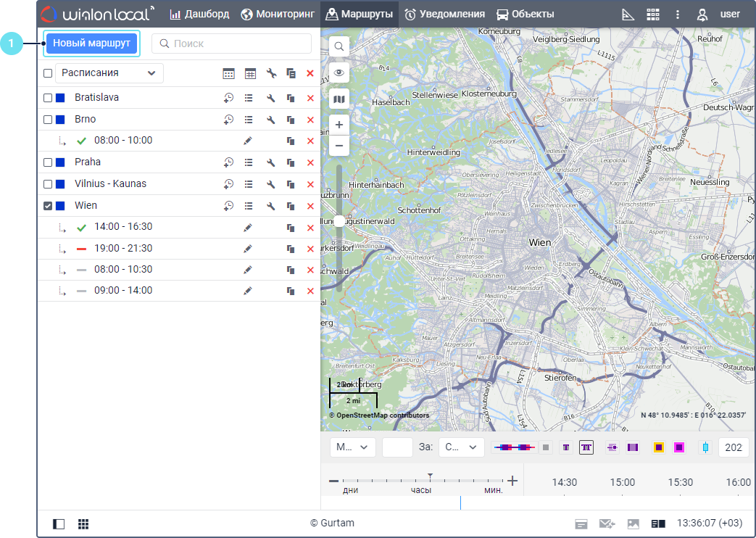Open the Уведомления tab
Viewport: 756px width, 538px height.
(x=444, y=15)
